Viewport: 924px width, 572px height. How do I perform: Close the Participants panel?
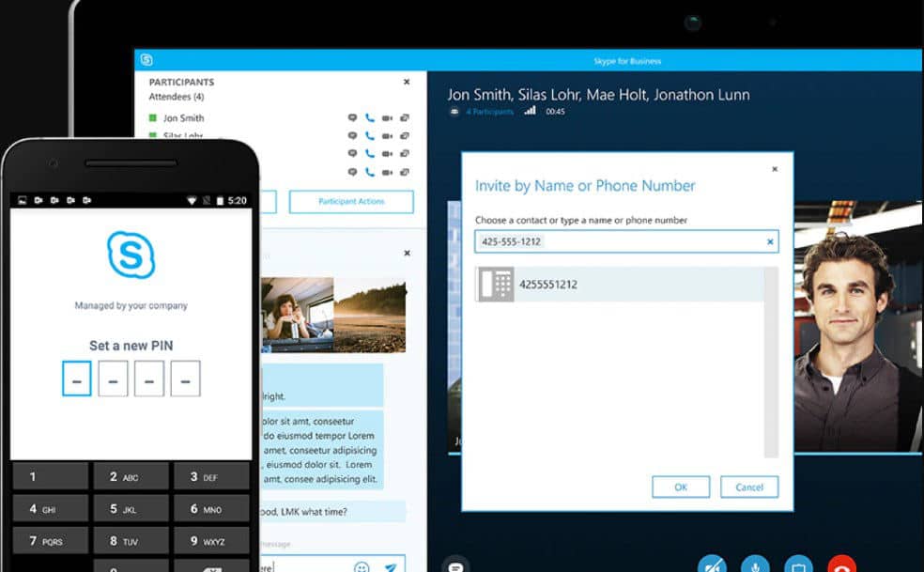pos(407,82)
